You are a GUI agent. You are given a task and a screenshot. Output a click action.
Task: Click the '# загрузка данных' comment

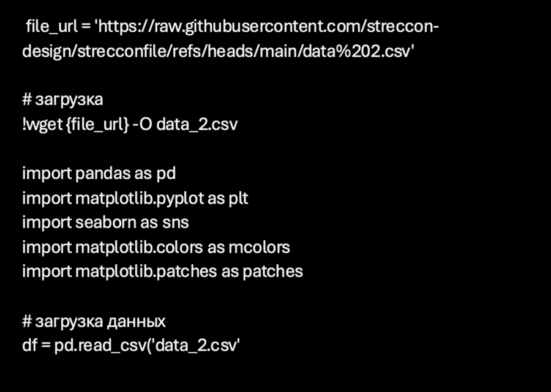(x=94, y=321)
